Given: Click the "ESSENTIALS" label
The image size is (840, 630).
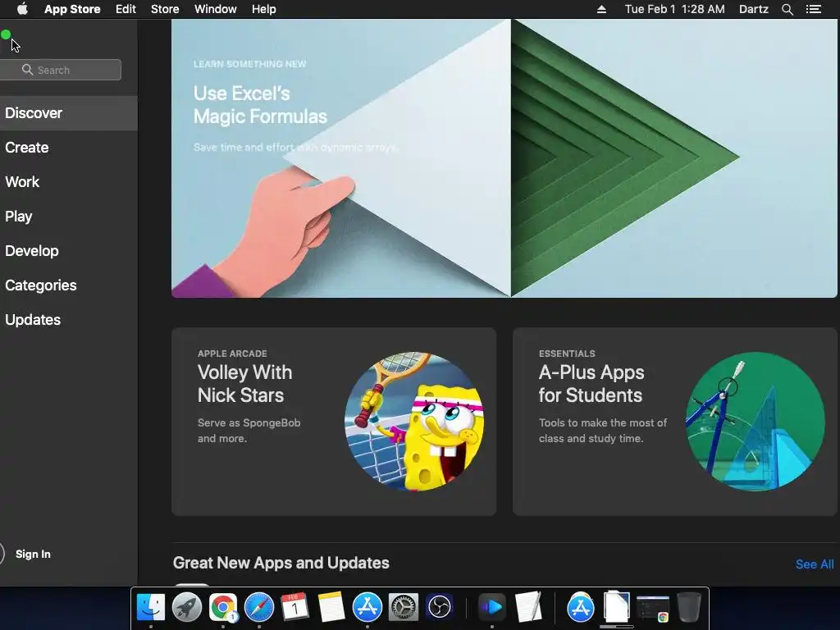Looking at the screenshot, I should [x=567, y=354].
